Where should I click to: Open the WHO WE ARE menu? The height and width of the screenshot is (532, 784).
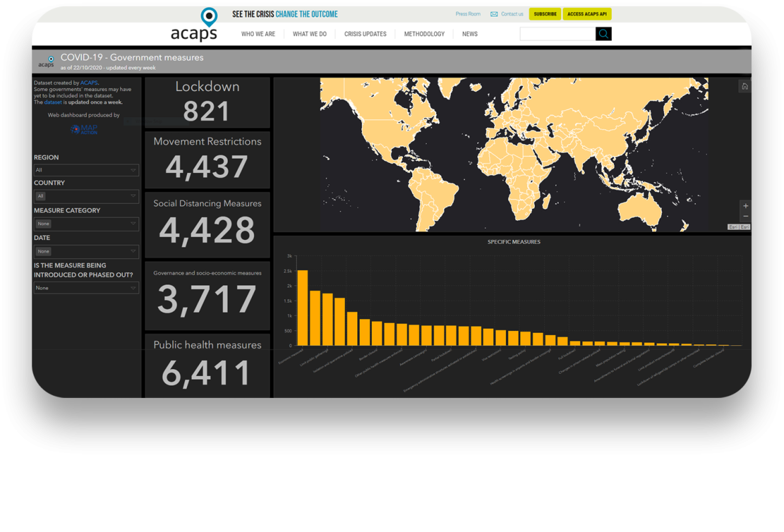(x=258, y=34)
